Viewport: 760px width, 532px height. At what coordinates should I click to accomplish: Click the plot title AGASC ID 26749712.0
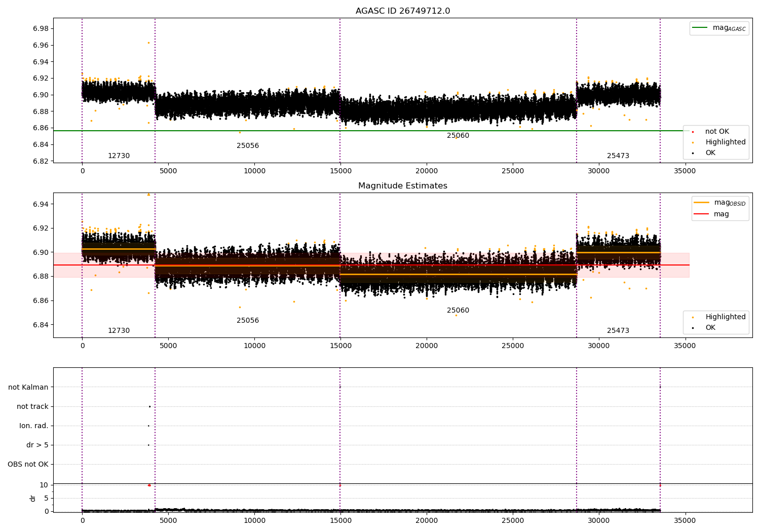click(x=403, y=11)
